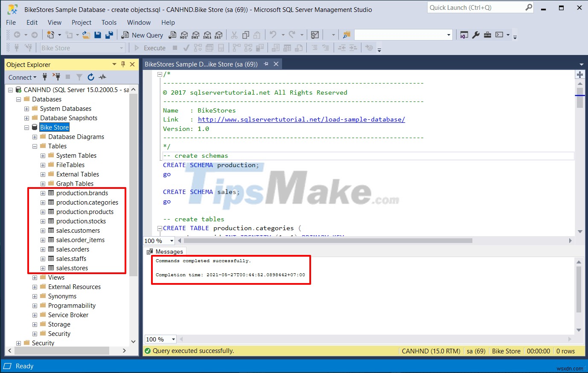Screen dimensions: 588x373
Task: Open the Tools menu
Action: pyautogui.click(x=109, y=22)
